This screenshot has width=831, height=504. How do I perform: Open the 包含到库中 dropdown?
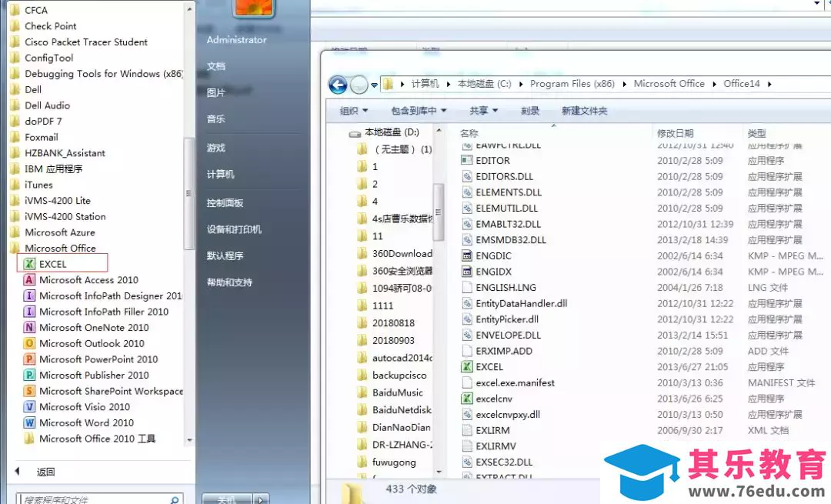pos(419,111)
